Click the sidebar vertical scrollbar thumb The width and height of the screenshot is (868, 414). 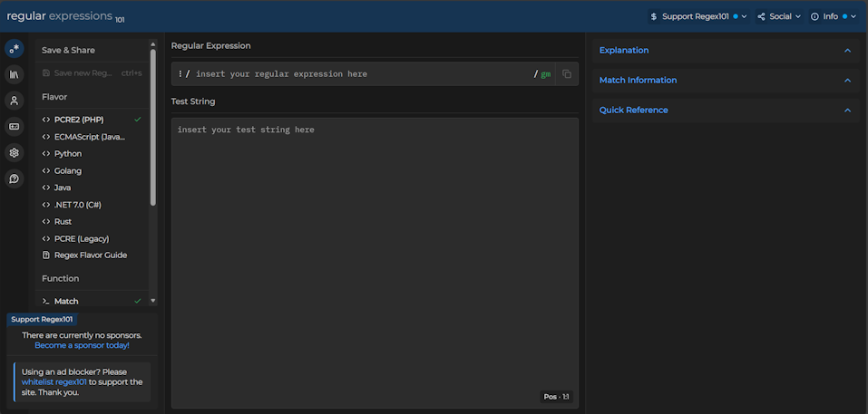coord(153,127)
